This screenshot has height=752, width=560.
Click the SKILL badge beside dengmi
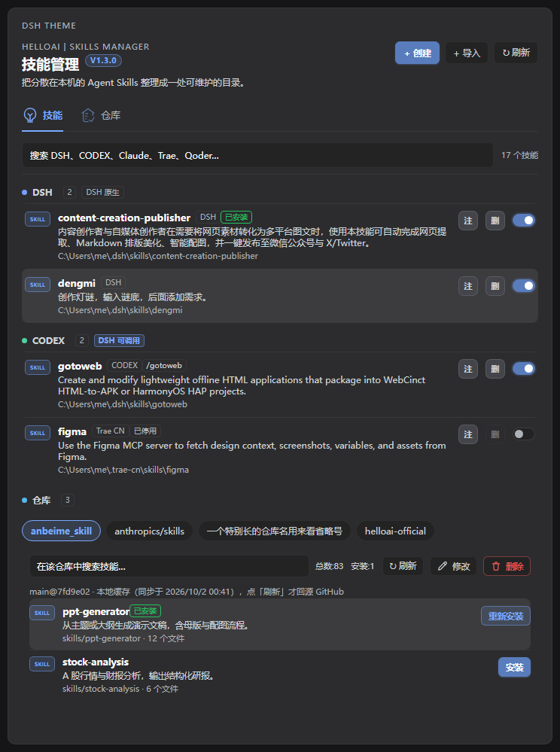pyautogui.click(x=38, y=285)
